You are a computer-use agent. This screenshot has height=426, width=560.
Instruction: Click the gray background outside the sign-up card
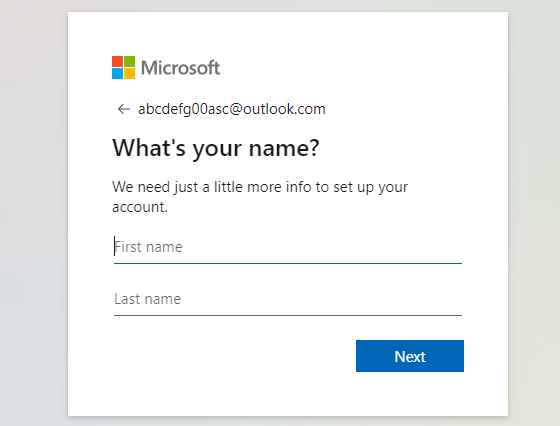click(x=34, y=214)
